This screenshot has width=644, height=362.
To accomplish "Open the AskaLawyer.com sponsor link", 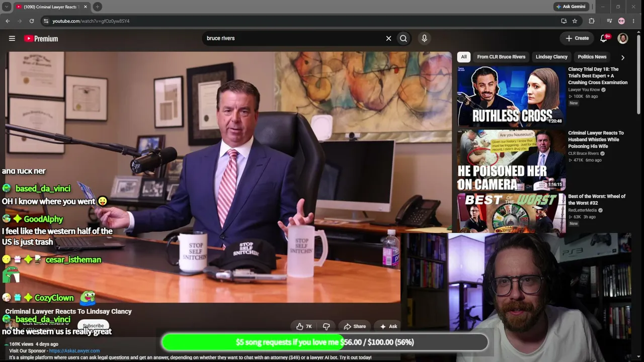I will tap(74, 350).
